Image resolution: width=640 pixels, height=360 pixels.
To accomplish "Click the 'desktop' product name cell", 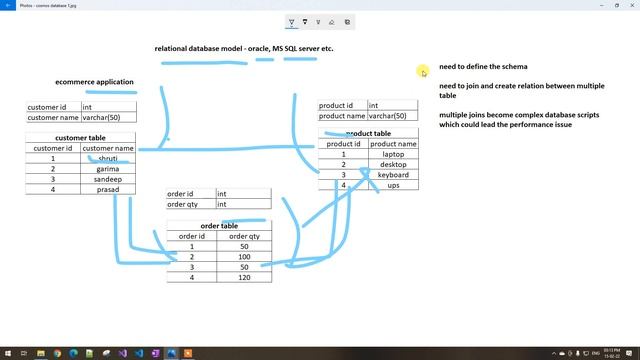I will (x=393, y=164).
